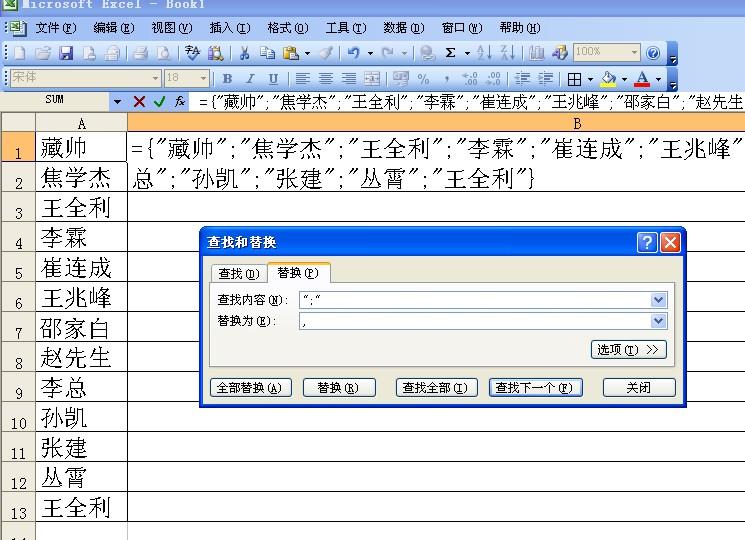Select cell A3 containing 王全利

[81, 207]
